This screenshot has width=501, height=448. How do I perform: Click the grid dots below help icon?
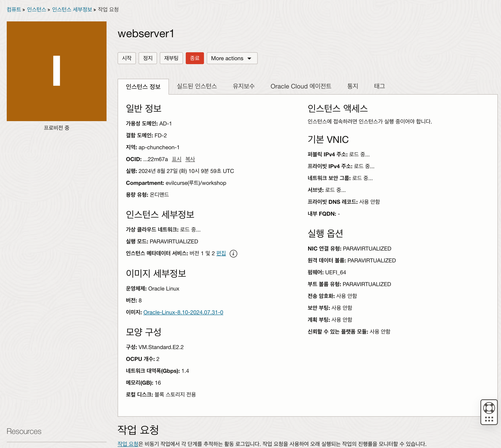pos(489,419)
